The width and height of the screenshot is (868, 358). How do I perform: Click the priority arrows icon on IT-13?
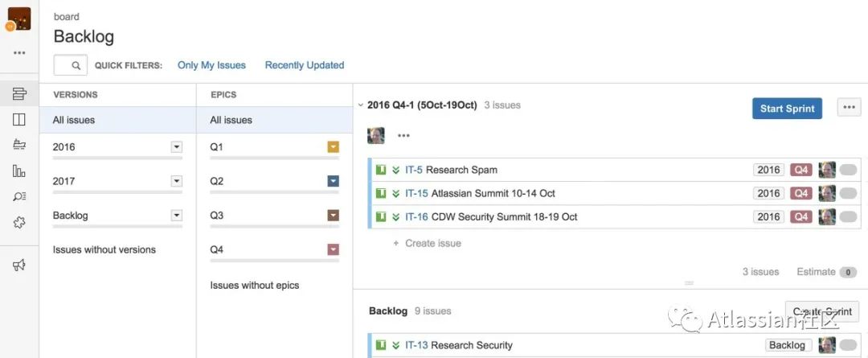point(395,345)
